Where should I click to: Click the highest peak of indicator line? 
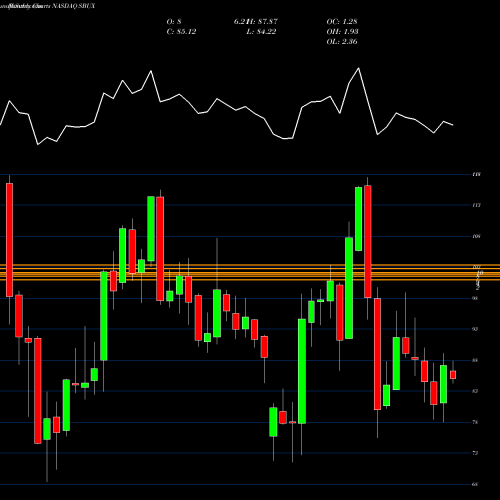(359, 68)
